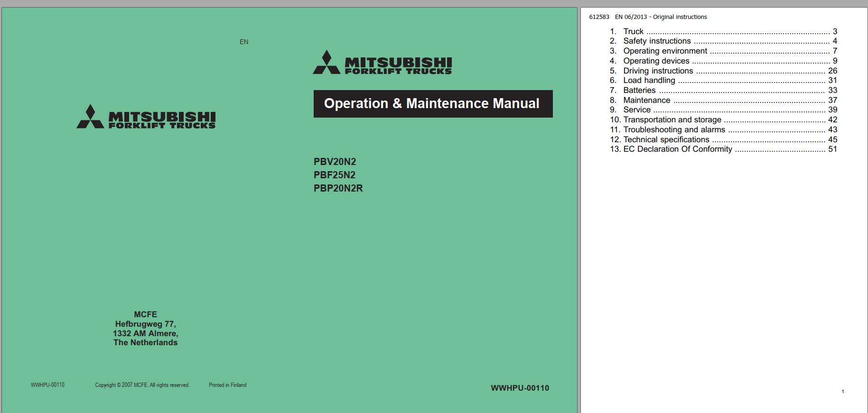Open the Service contents entry
The image size is (868, 413).
coord(723,110)
